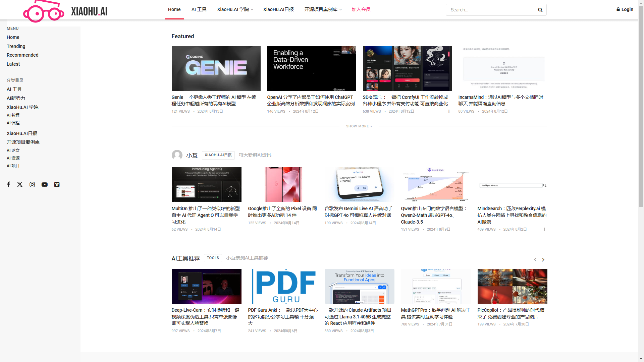The height and width of the screenshot is (362, 644).
Task: Open the 加入会员 navigation link
Action: [361, 9]
